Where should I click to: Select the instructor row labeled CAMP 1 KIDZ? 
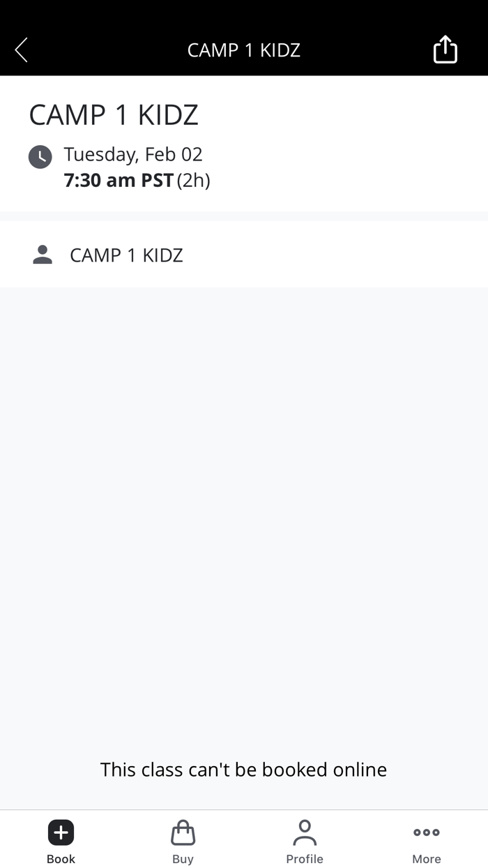click(126, 255)
